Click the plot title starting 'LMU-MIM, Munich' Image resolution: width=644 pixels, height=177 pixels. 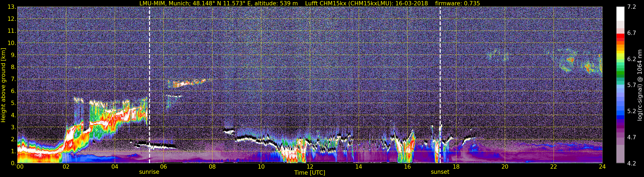tap(309, 3)
